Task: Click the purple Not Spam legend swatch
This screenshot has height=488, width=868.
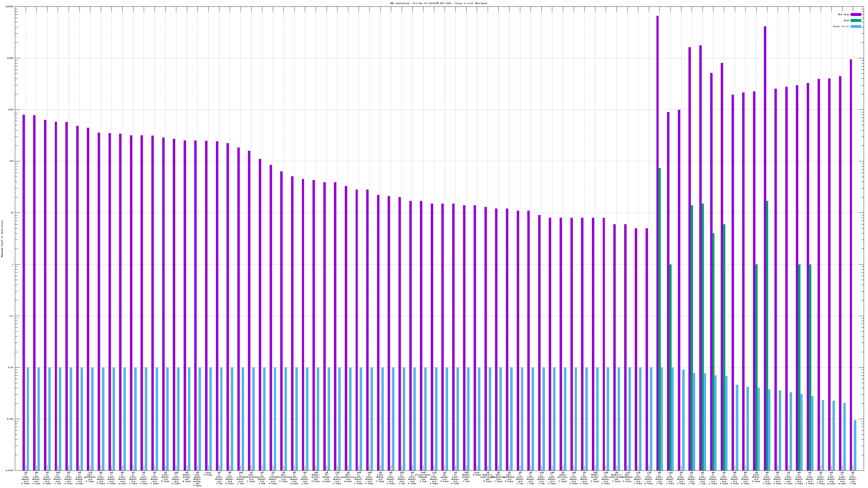Action: 856,14
